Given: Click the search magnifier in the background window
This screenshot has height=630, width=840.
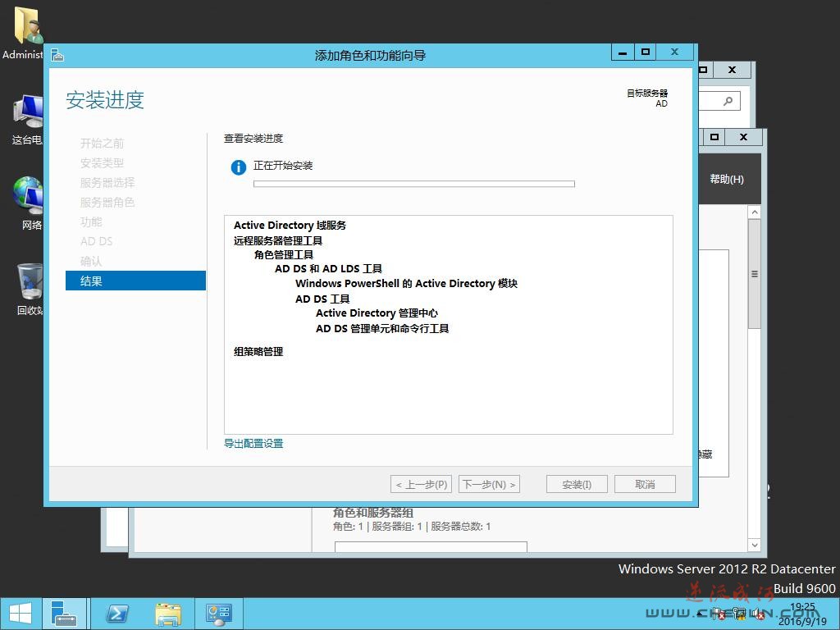Looking at the screenshot, I should tap(728, 101).
